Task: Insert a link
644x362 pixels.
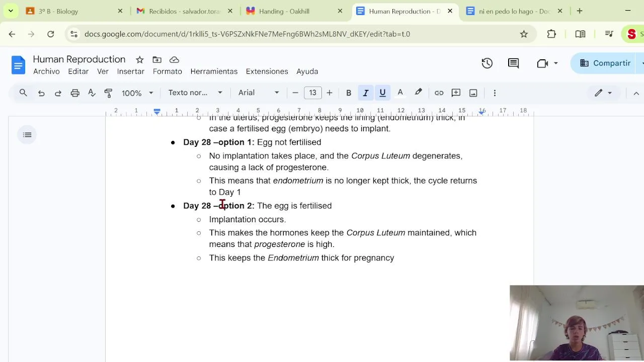Action: coord(439,93)
